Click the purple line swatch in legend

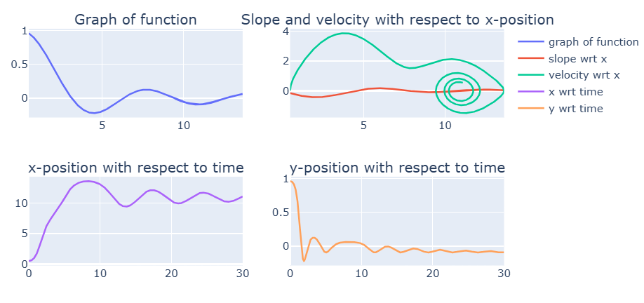pyautogui.click(x=530, y=92)
